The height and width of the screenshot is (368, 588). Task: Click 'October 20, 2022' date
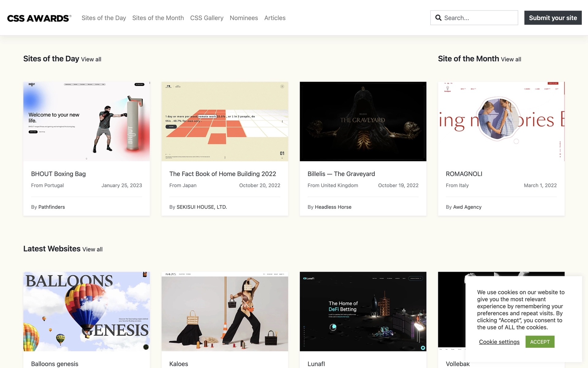260,186
